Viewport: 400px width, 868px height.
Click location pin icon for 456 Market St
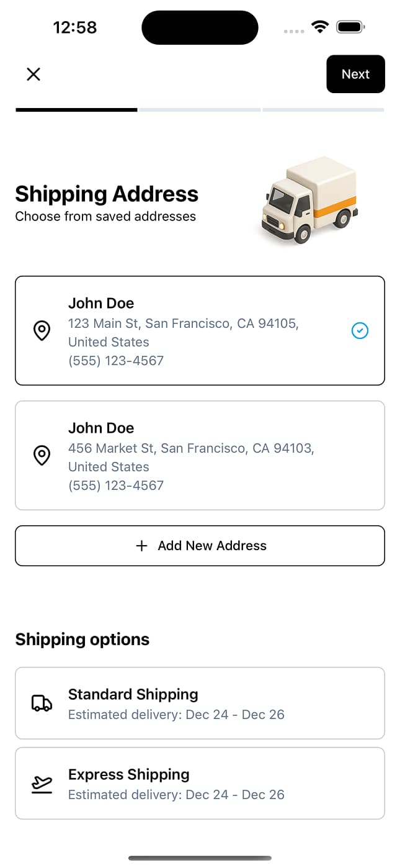42,456
